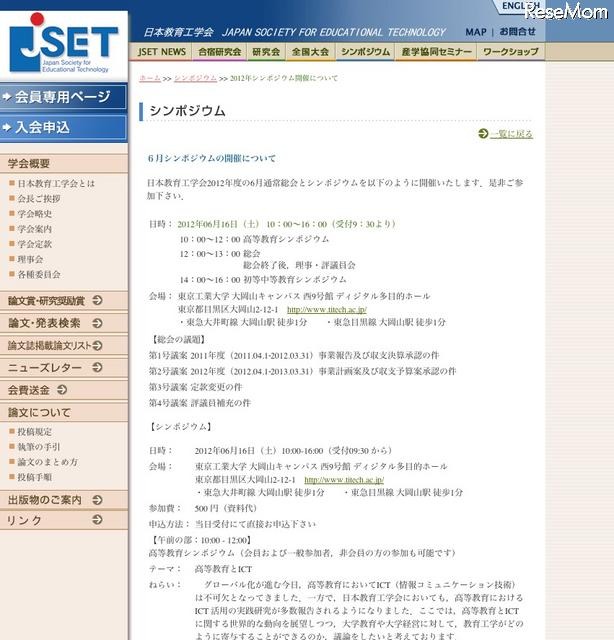Open 学会案内 sidebar item
Viewport: 614px width, 640px height.
pos(35,229)
